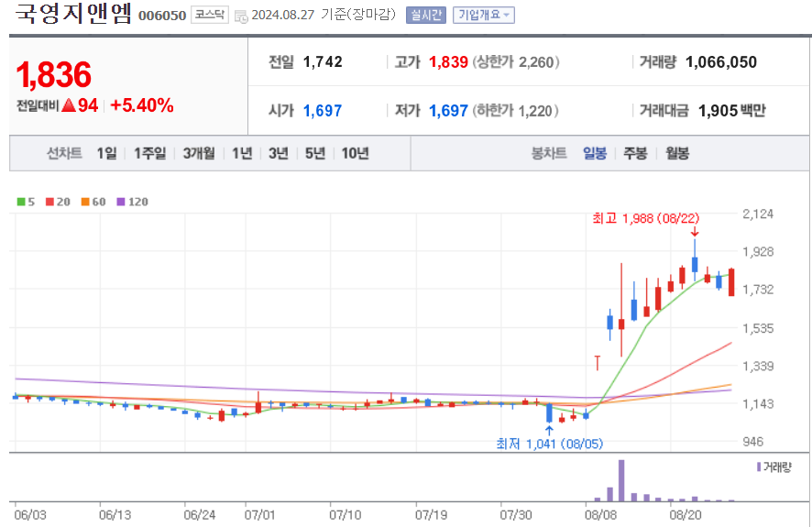The width and height of the screenshot is (812, 527).
Task: Click the 거래량 value 1,066,050
Action: [721, 62]
